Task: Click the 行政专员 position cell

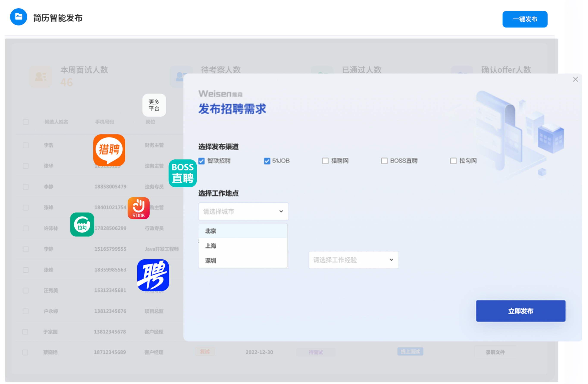Action: 154,228
